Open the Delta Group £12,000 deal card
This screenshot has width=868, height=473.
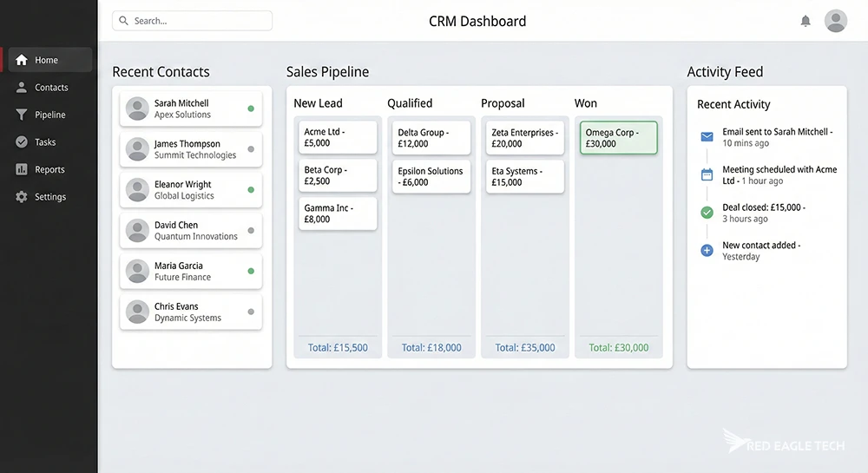[431, 138]
